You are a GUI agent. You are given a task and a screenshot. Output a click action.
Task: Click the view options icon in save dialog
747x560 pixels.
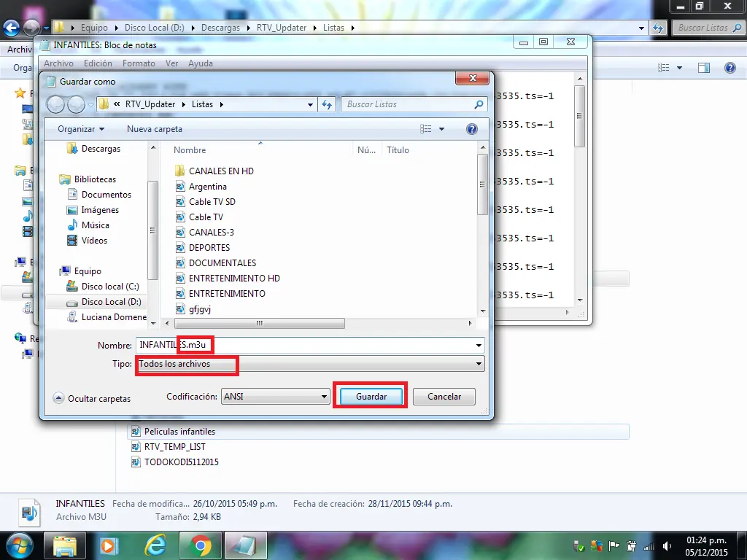(425, 129)
